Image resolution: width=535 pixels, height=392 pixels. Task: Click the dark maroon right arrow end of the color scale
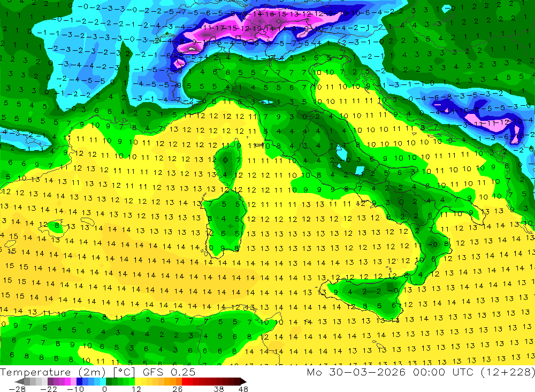tap(243, 381)
